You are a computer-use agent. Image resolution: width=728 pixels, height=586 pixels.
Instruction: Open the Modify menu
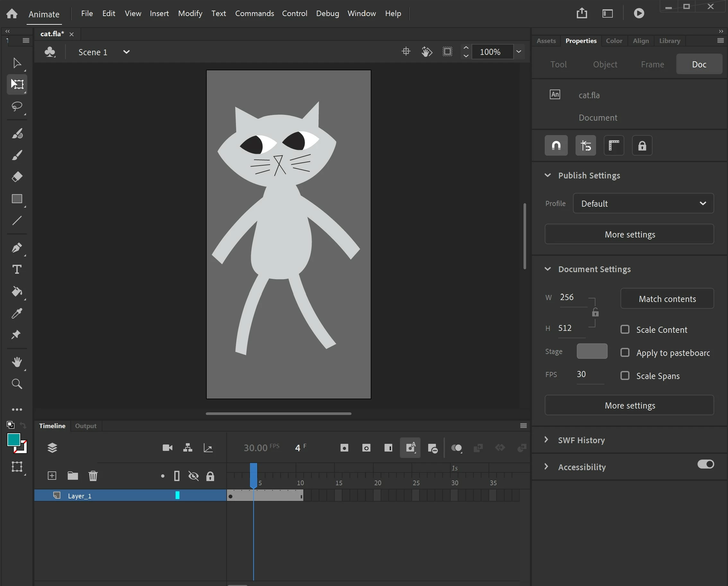click(x=190, y=13)
